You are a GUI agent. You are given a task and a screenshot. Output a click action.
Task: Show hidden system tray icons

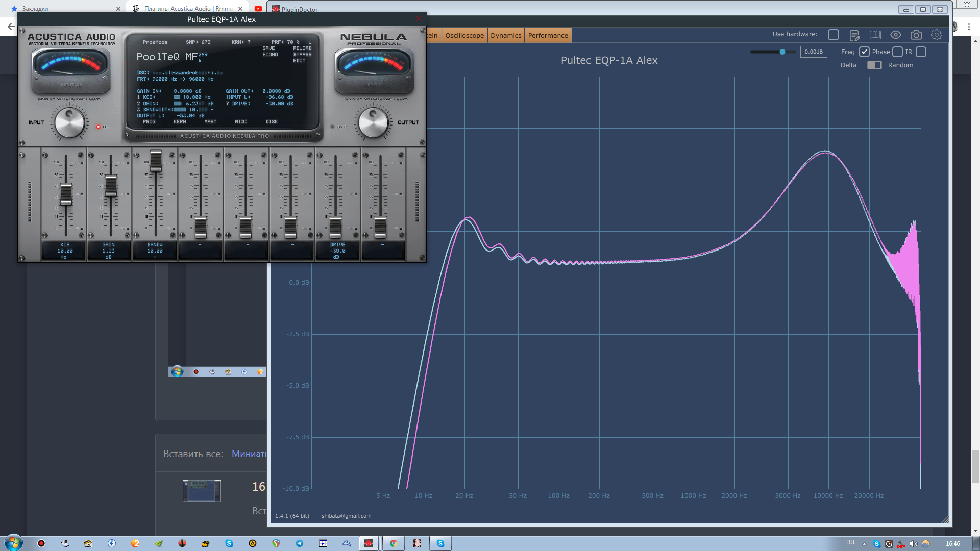click(864, 544)
